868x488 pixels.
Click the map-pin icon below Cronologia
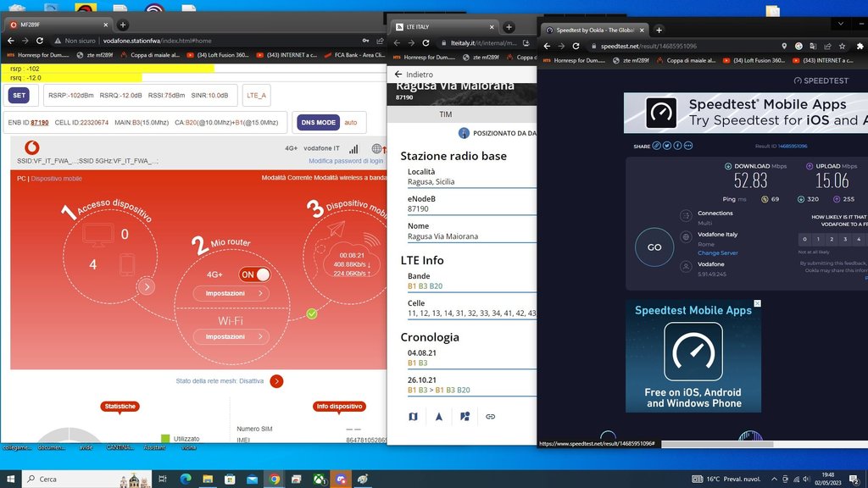pos(465,417)
